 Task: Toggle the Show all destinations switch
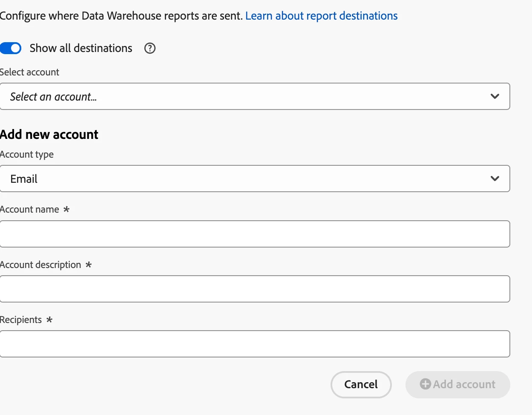[11, 48]
